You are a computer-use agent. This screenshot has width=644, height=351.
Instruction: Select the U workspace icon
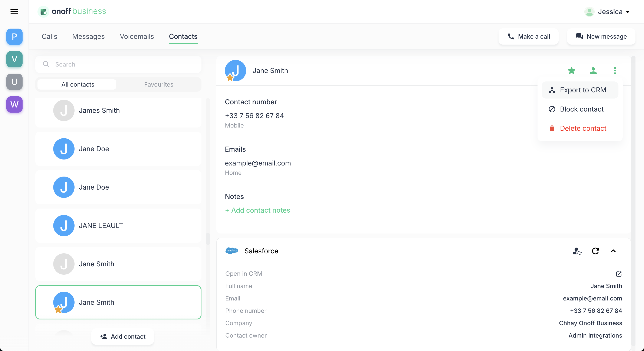tap(14, 82)
